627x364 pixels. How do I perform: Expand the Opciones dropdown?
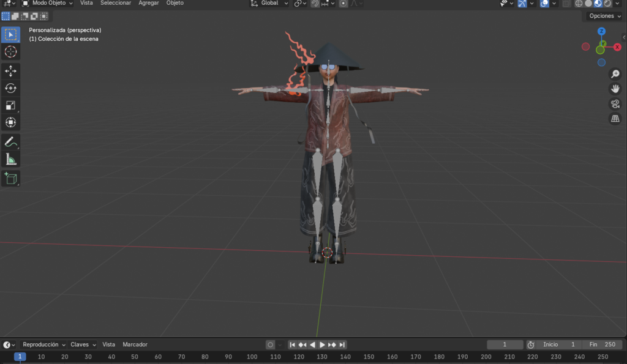604,16
